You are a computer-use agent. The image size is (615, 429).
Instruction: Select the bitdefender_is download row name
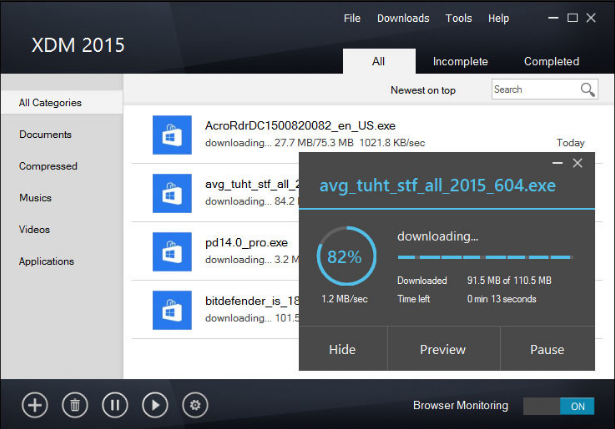tap(252, 301)
